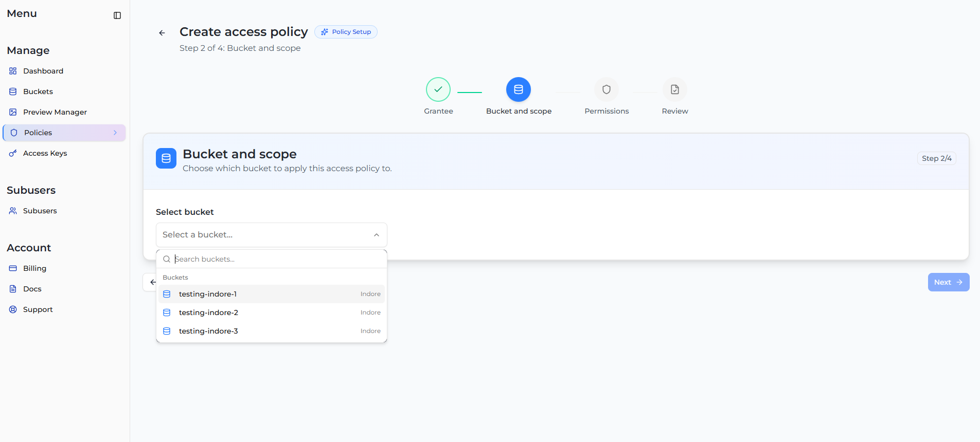Click the magnifier icon in the bucket search

pyautogui.click(x=167, y=259)
